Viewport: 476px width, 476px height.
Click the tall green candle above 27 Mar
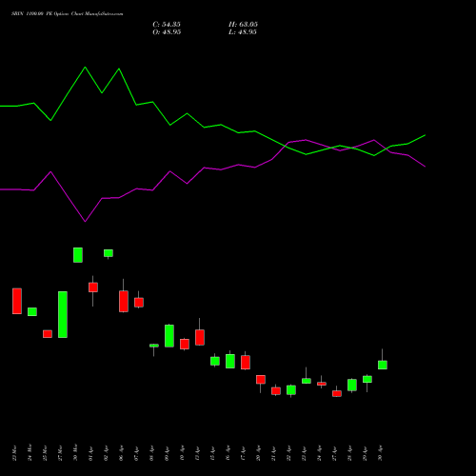click(x=63, y=314)
